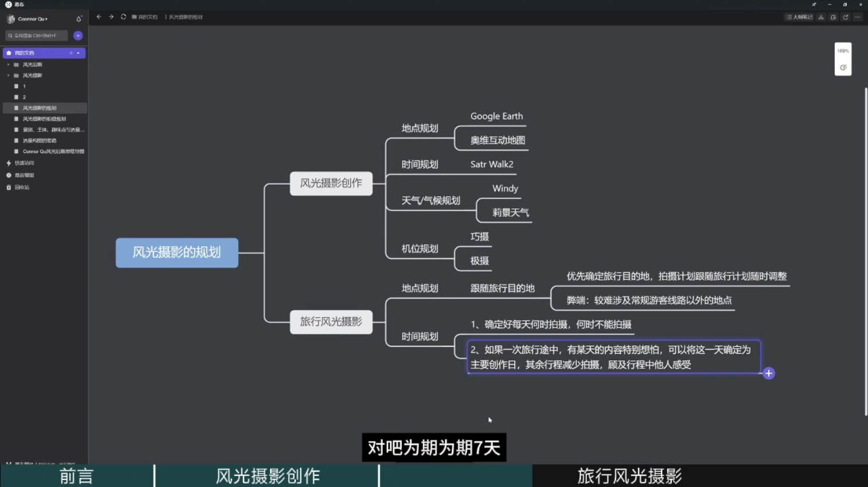Toggle the theme icon below the zoom indicator

[843, 67]
